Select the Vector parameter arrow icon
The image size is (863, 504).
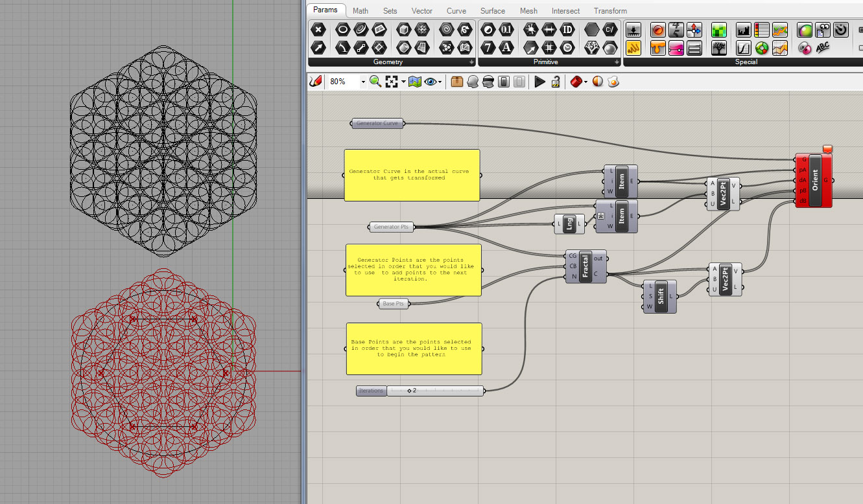click(318, 47)
